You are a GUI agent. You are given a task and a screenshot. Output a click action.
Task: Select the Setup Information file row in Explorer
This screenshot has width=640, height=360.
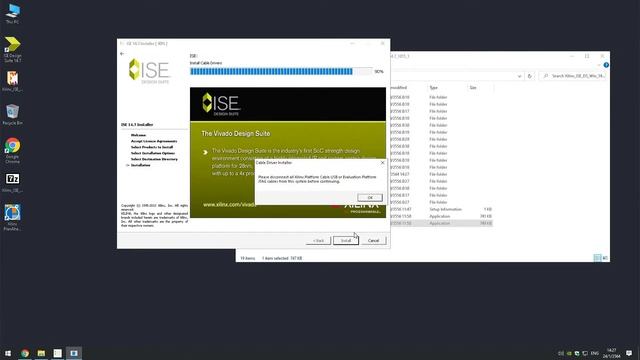pyautogui.click(x=441, y=209)
